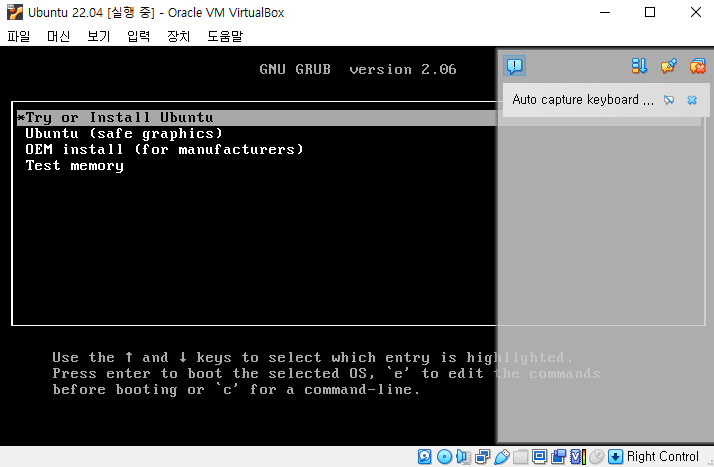
Task: Close the Ubuntu 22.04 VM window
Action: (x=695, y=12)
